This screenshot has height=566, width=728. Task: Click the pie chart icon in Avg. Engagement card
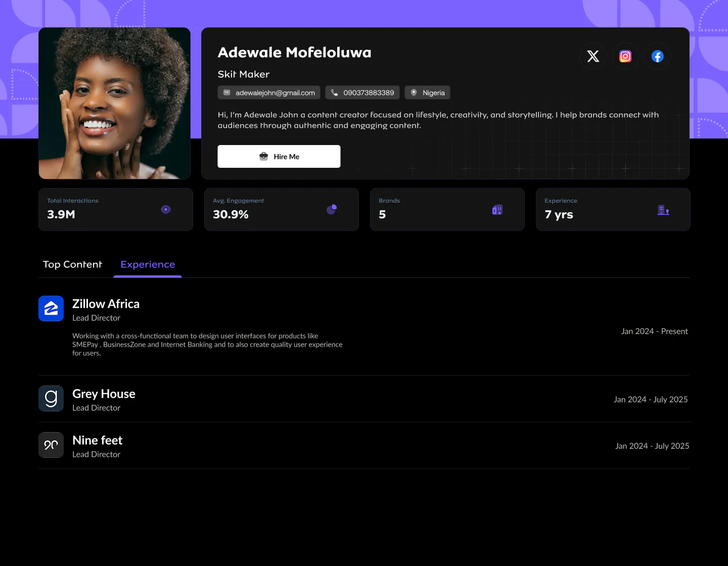coord(332,209)
